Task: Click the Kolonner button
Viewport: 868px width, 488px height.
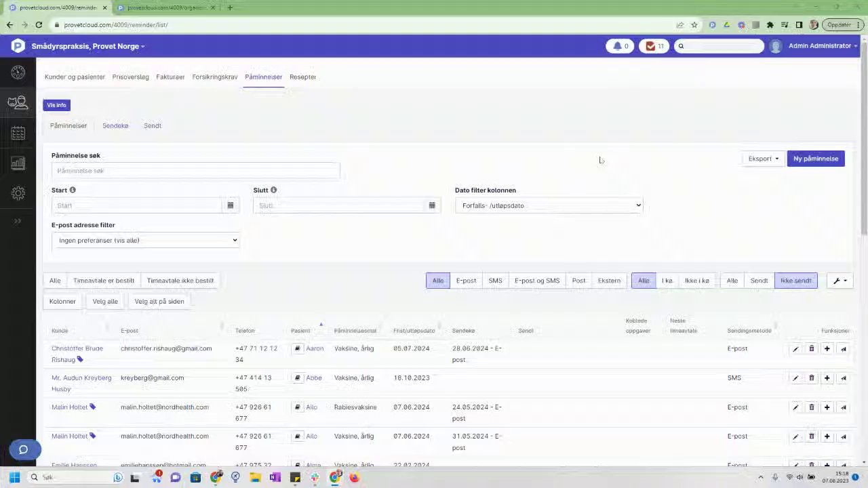Action: pyautogui.click(x=62, y=302)
